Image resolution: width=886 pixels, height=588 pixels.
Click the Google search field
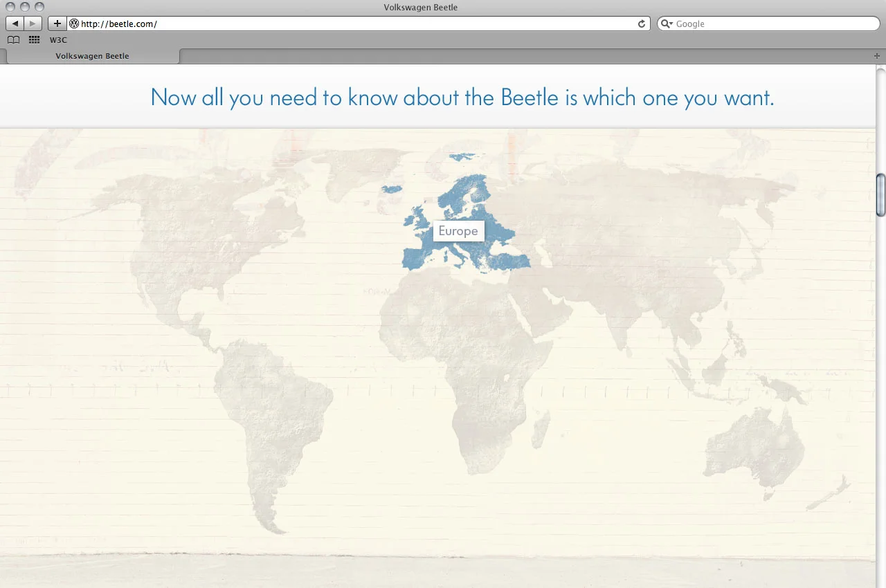pos(768,24)
